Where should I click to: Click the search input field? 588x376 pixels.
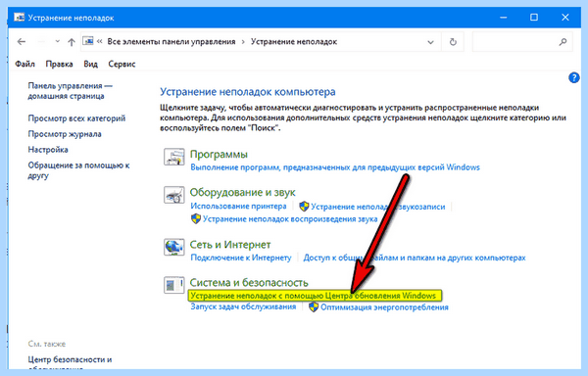[x=522, y=42]
